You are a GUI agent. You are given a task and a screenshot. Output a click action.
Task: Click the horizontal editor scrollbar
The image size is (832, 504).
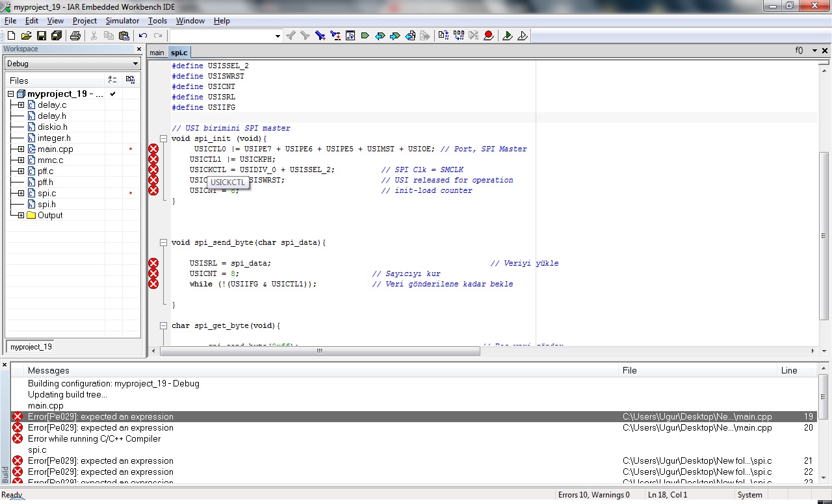tap(318, 351)
